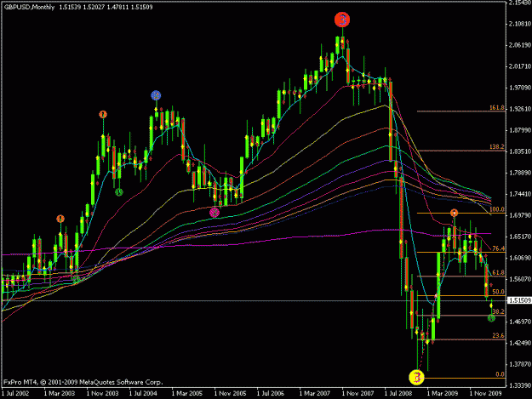Select the large red wave 3 marker
This screenshot has height=399, width=532.
tap(342, 20)
